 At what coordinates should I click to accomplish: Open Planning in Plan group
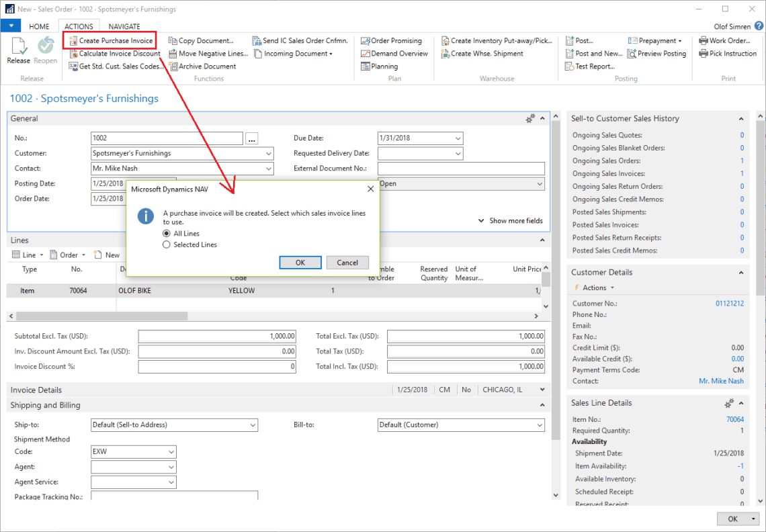coord(380,66)
